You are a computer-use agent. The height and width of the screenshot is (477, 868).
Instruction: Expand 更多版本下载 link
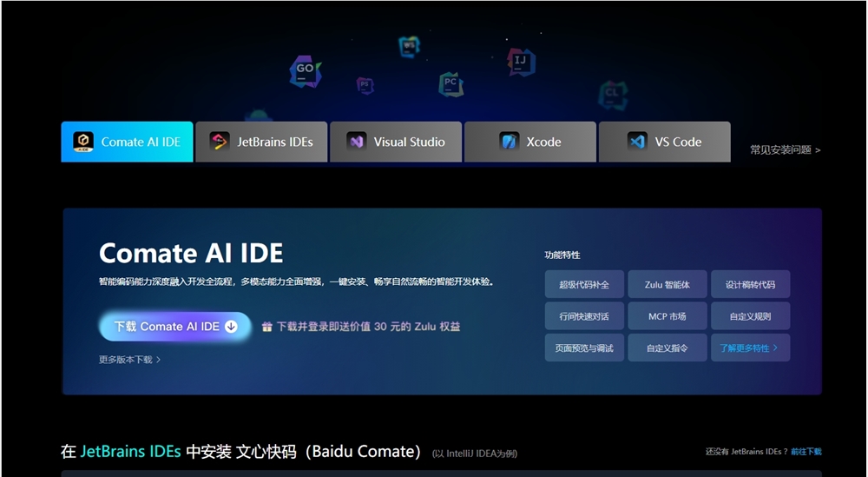[x=129, y=360]
